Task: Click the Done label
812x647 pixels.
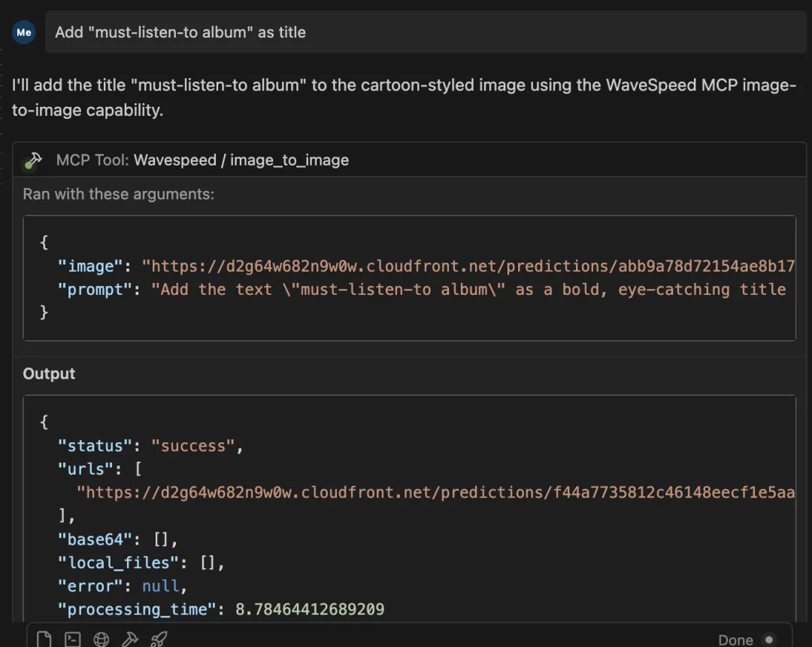Action: coord(735,640)
